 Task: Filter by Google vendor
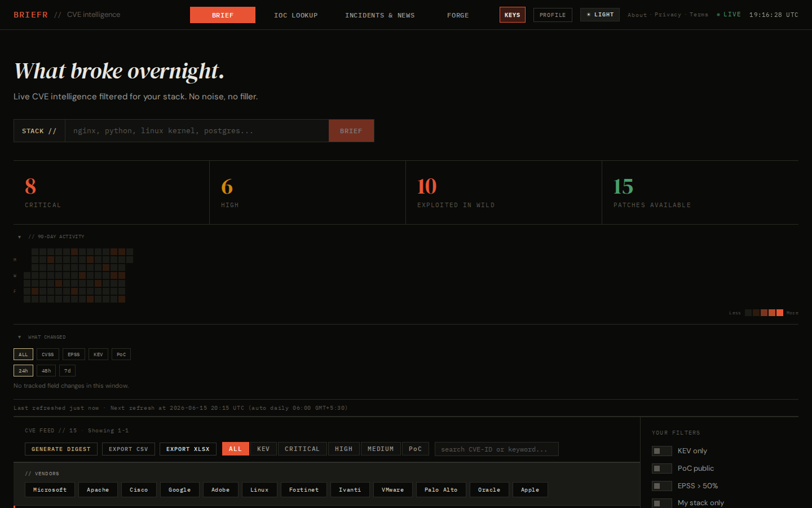tap(180, 490)
